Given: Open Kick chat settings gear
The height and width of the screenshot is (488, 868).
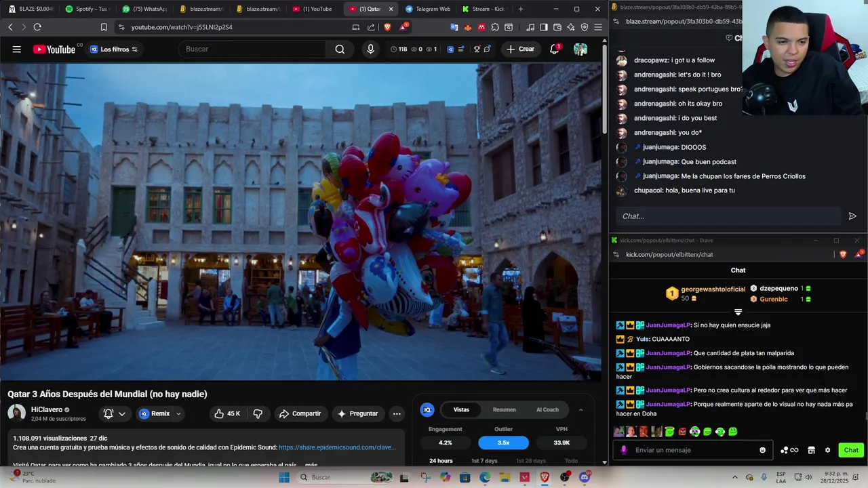Looking at the screenshot, I should (827, 450).
